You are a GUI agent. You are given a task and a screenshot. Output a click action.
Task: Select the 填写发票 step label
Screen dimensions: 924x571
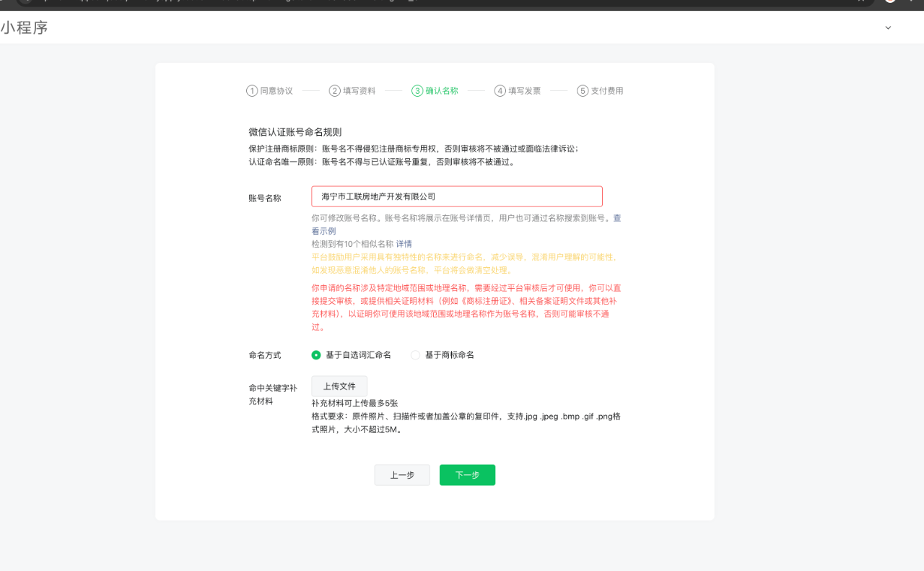point(525,91)
